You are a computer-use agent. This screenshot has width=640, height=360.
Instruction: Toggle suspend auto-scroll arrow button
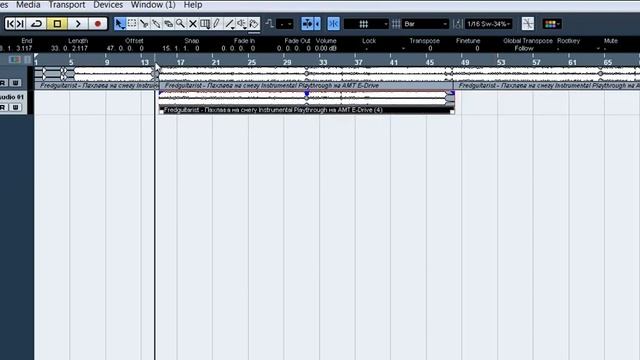(x=318, y=24)
